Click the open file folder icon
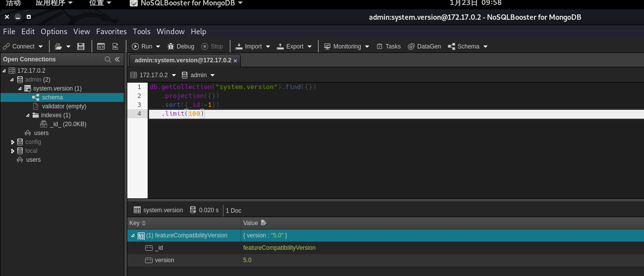644x276 pixels. tap(58, 46)
